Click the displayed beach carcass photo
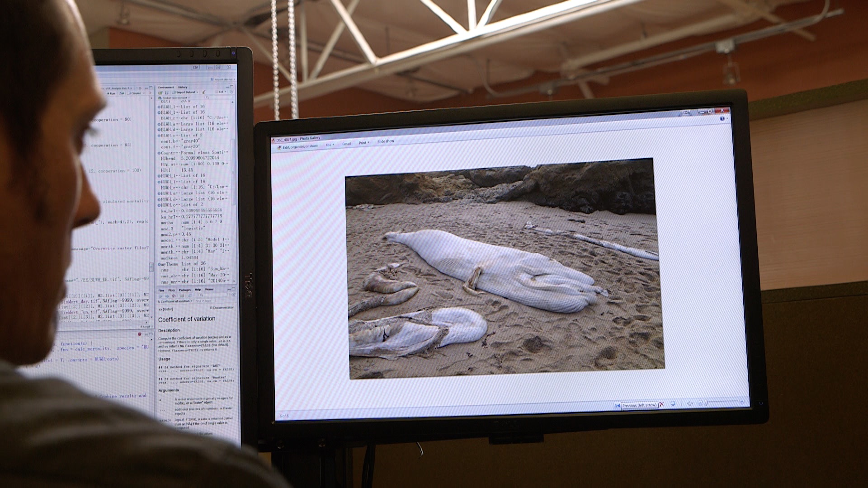This screenshot has width=868, height=488. pyautogui.click(x=504, y=268)
